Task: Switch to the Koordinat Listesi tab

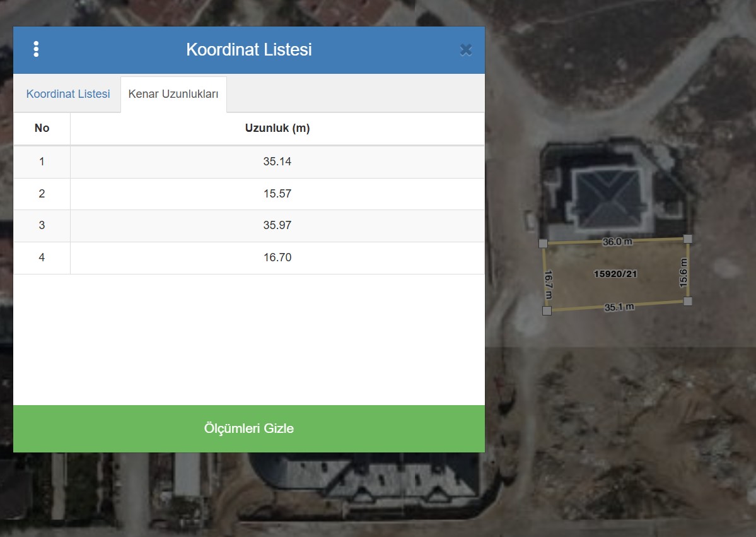Action: point(68,94)
